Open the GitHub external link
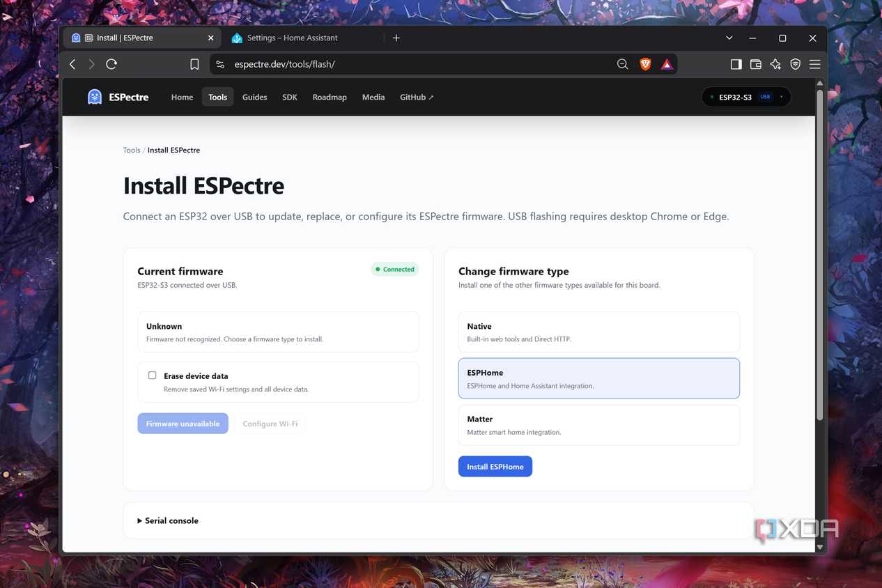Screen dimensions: 882x588 tap(417, 97)
